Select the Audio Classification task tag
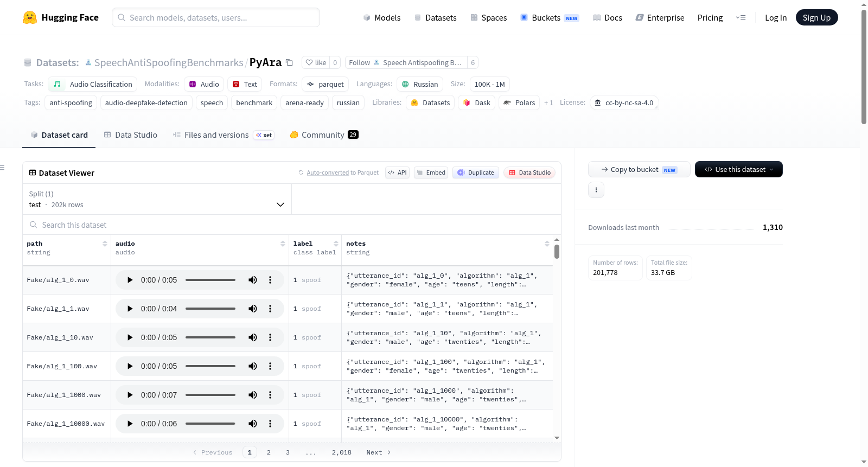Viewport: 868px width, 467px height. pyautogui.click(x=93, y=84)
